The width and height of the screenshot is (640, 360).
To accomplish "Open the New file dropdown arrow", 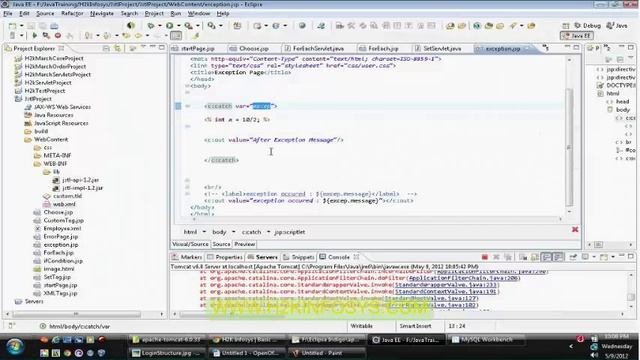I will (x=21, y=26).
